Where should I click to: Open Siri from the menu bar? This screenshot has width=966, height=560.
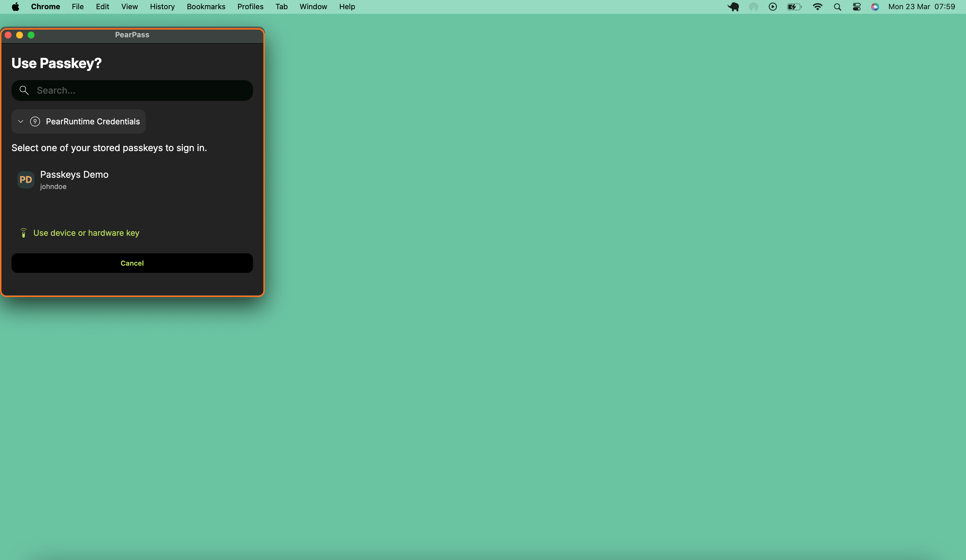(875, 7)
